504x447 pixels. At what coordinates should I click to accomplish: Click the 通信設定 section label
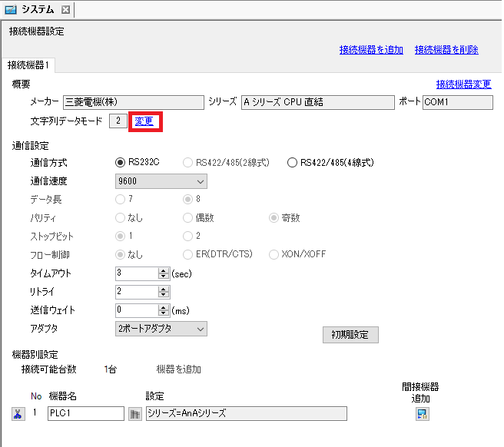pos(30,146)
